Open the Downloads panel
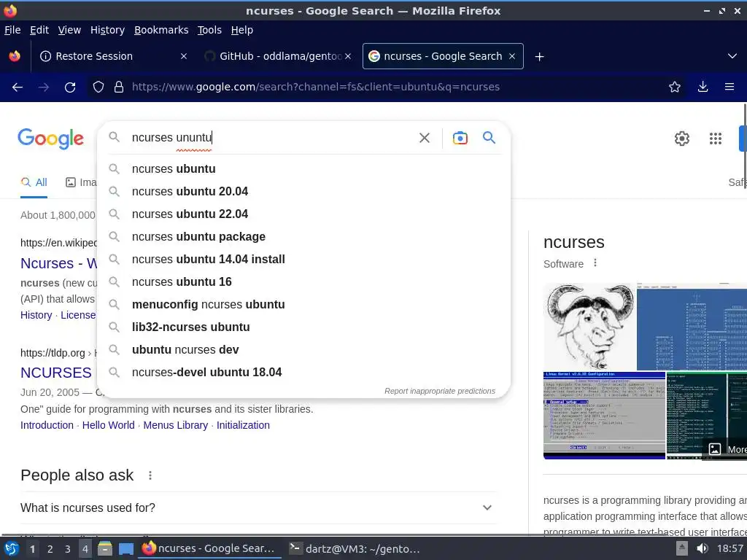 tap(703, 87)
